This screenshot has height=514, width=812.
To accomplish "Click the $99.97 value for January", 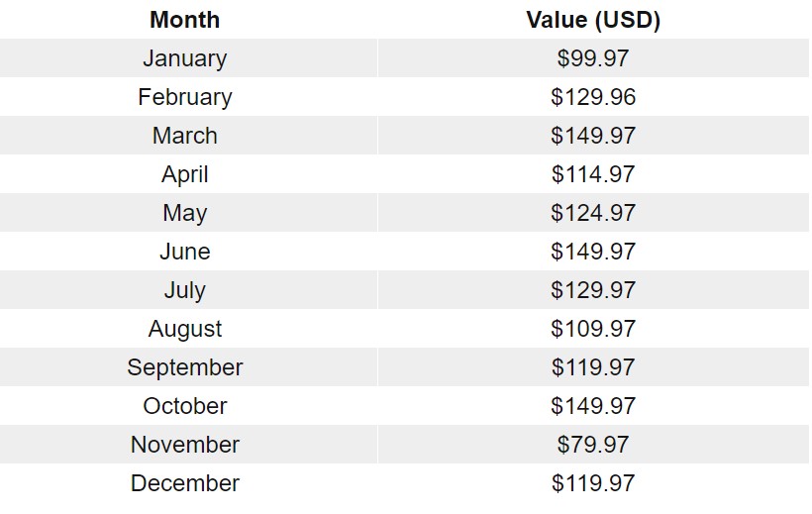I will pyautogui.click(x=593, y=58).
